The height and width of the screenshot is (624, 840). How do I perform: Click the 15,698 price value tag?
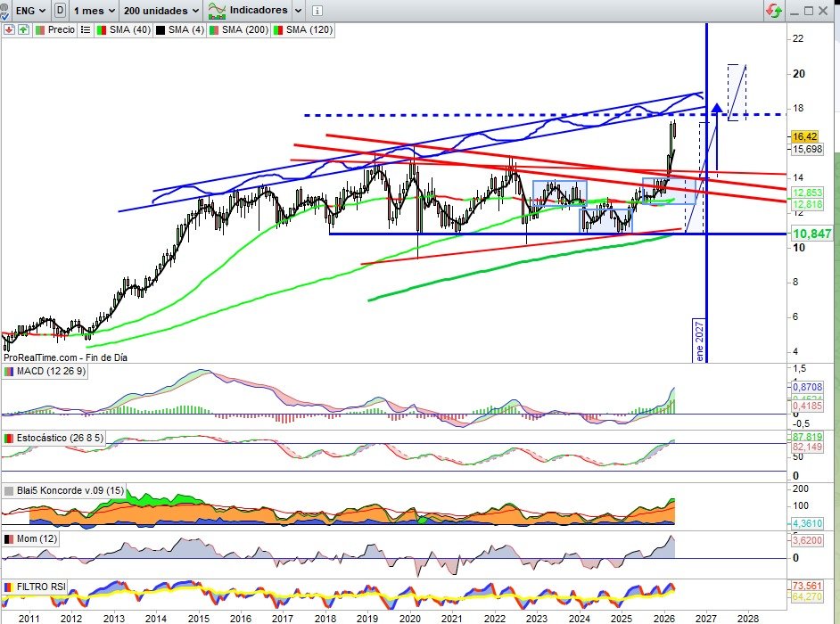(807, 149)
